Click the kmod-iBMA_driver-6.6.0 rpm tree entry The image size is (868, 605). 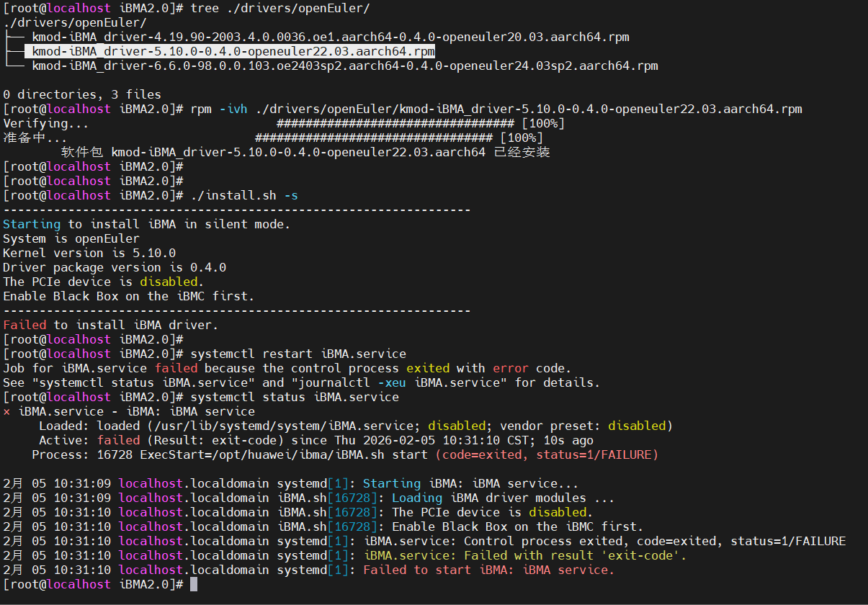point(344,66)
